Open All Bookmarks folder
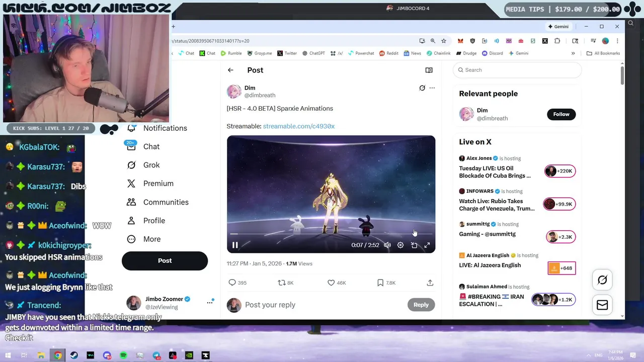644x362 pixels. point(603,53)
